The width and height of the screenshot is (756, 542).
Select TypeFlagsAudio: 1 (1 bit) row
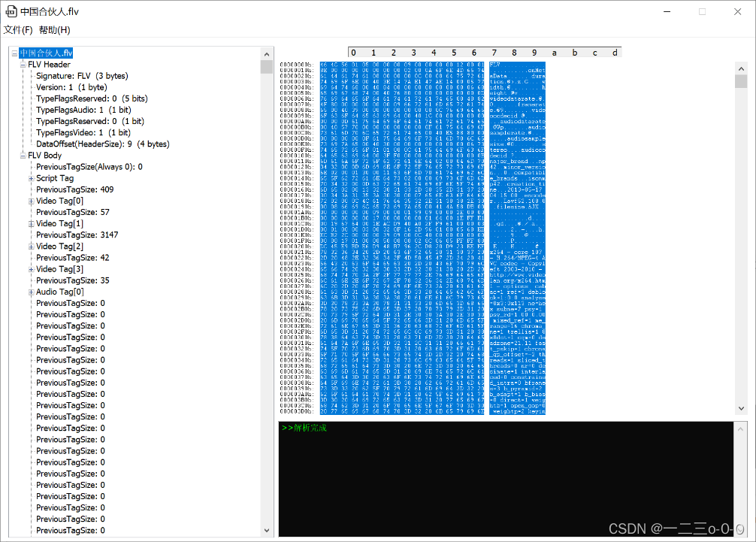pyautogui.click(x=83, y=110)
